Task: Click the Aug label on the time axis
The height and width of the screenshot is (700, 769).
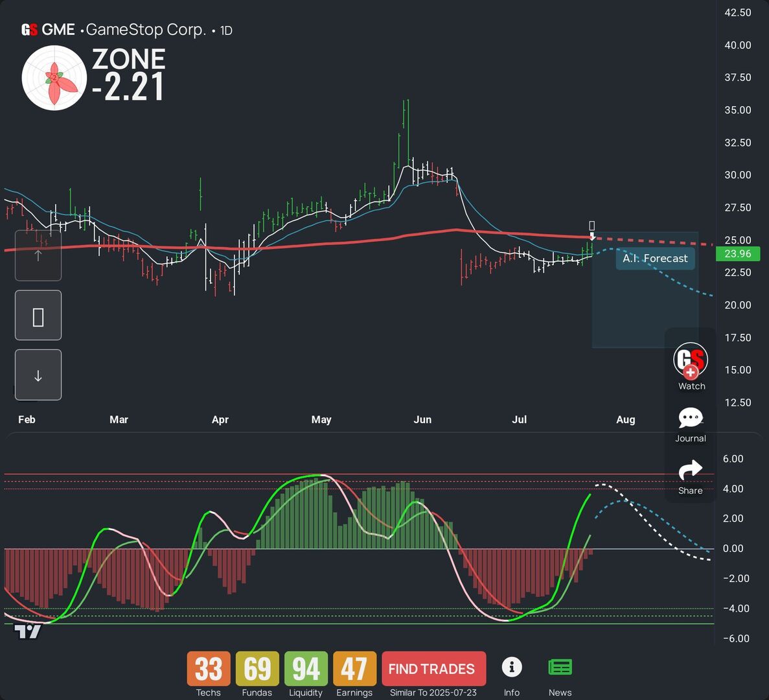Action: pyautogui.click(x=625, y=419)
